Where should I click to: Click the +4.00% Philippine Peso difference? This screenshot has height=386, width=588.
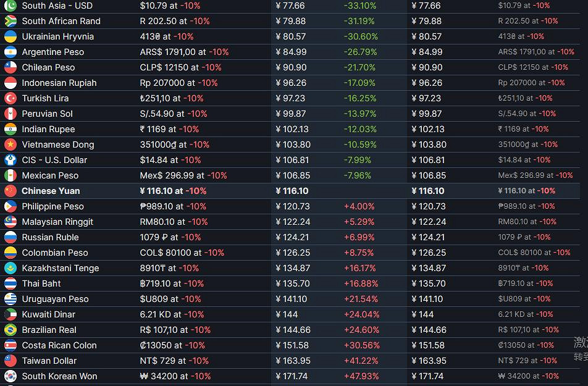359,206
